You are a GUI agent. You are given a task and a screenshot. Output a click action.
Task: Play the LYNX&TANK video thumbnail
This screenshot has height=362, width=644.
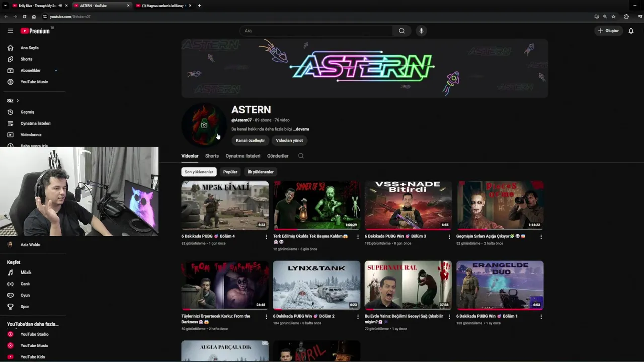(x=316, y=285)
